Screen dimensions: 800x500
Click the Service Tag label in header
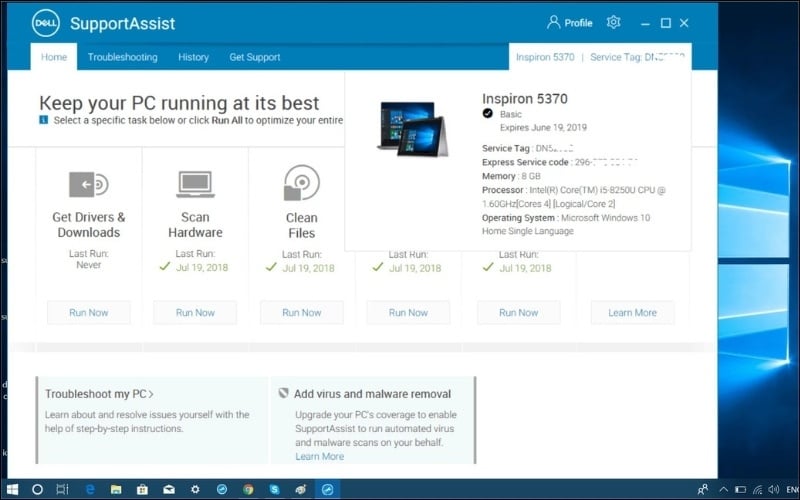tap(637, 57)
